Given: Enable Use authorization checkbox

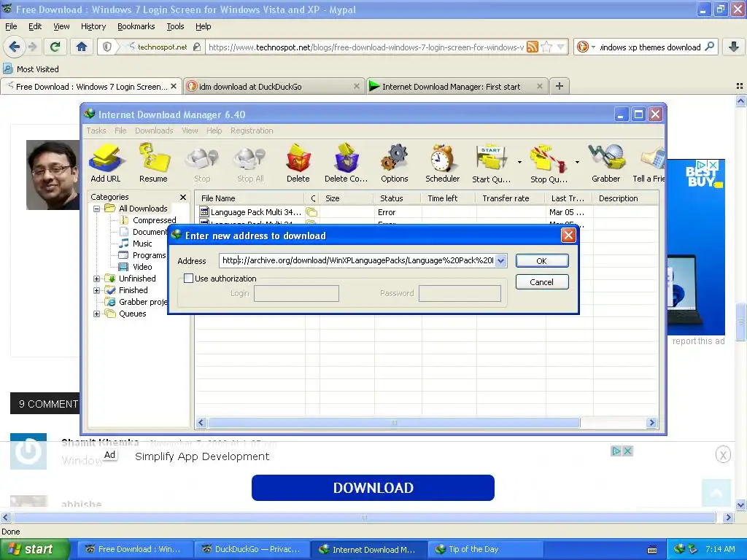Looking at the screenshot, I should tap(189, 278).
